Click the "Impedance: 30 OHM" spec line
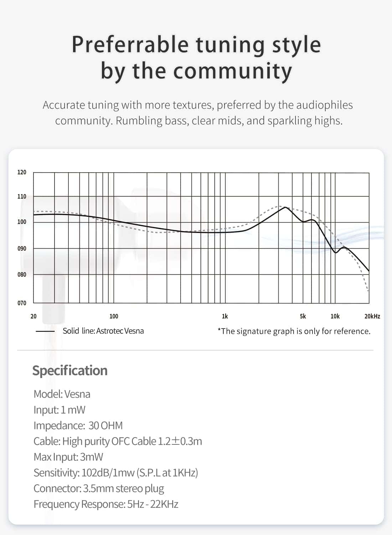 [x=78, y=426]
